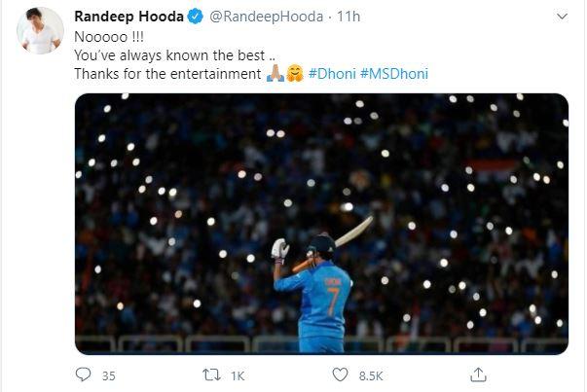Screen dimensions: 587x392
Task: Click the folded hands emoji
Action: [274, 74]
